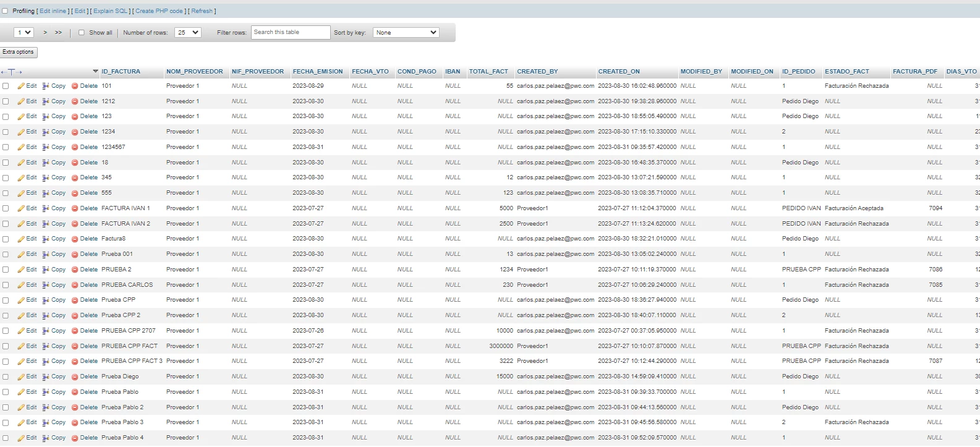This screenshot has height=447, width=980.
Task: Click the Delete icon for Prueba CPP row
Action: pos(75,300)
